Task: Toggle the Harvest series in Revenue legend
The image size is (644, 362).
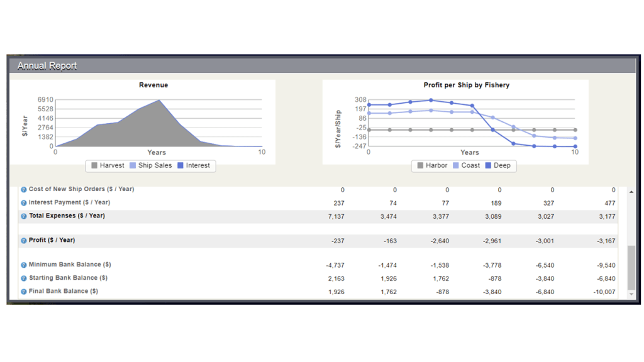Action: pos(108,165)
